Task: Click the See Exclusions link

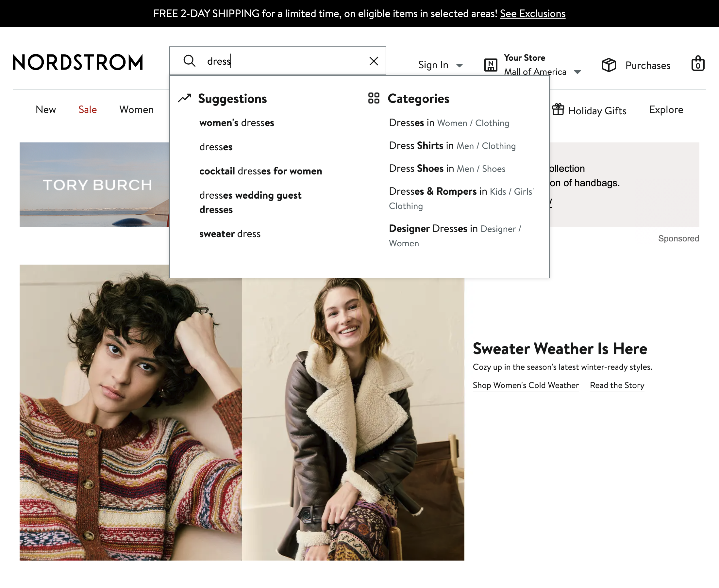Action: coord(532,13)
